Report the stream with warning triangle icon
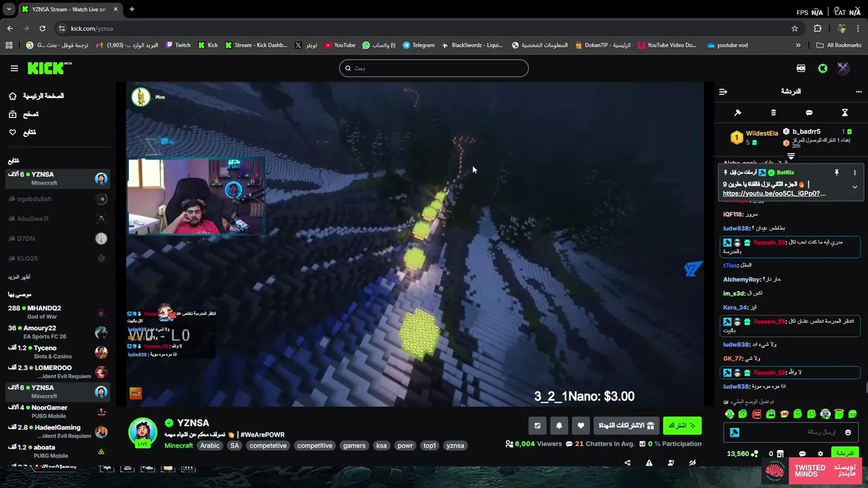Viewport: 868px width, 488px height. pyautogui.click(x=649, y=463)
